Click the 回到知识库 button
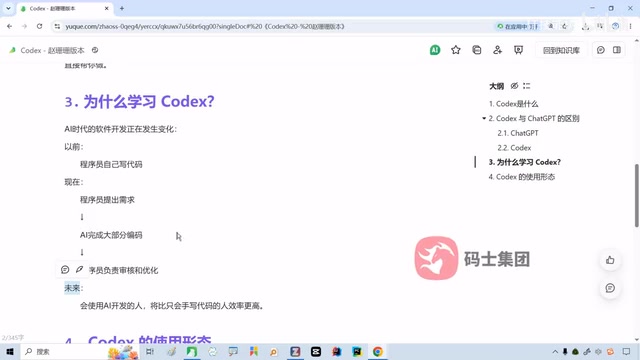The height and width of the screenshot is (360, 640). coord(561,50)
